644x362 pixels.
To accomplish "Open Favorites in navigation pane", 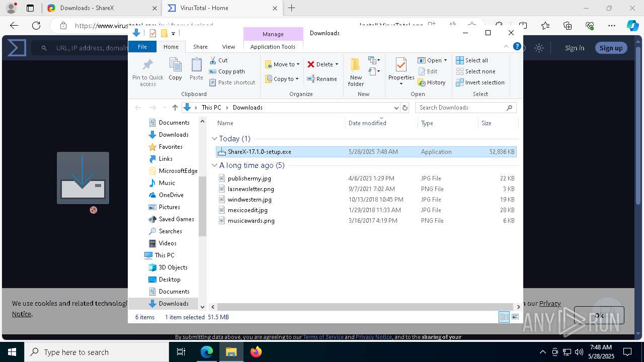I will [x=171, y=147].
